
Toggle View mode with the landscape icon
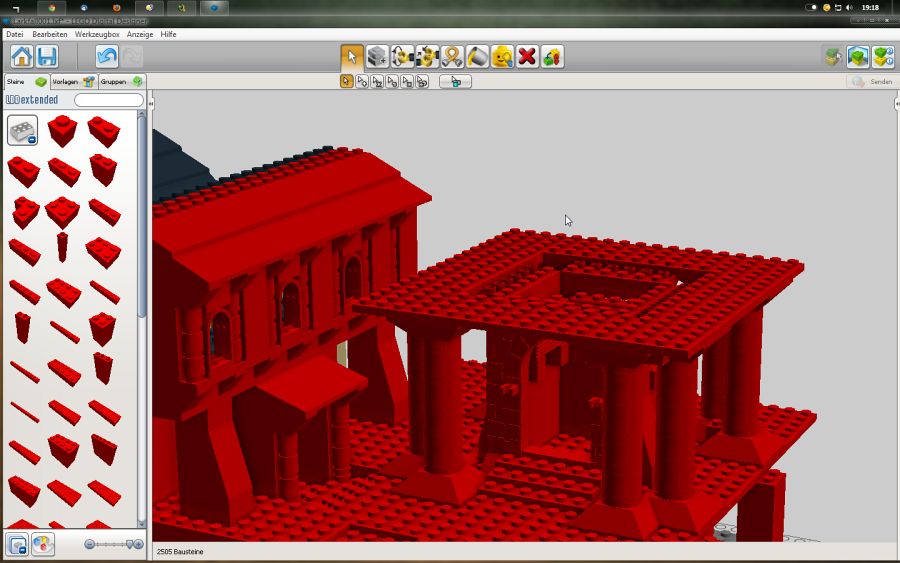tap(857, 57)
